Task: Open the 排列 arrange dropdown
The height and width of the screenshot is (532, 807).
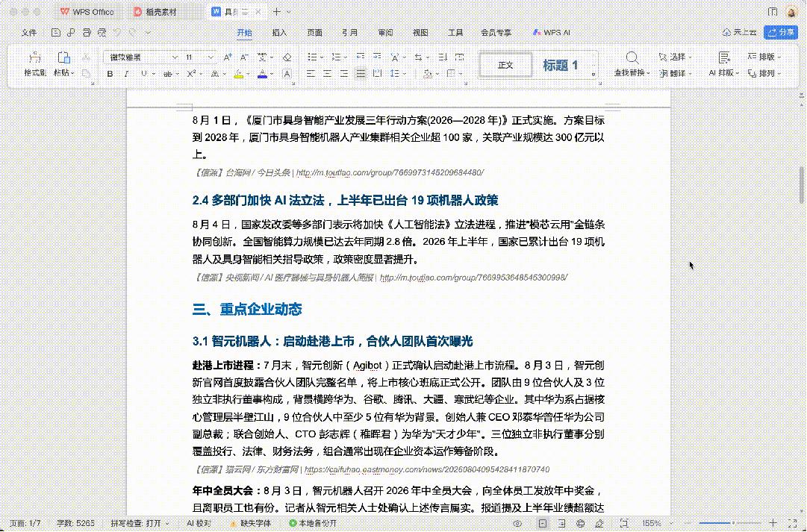Action: (764, 74)
